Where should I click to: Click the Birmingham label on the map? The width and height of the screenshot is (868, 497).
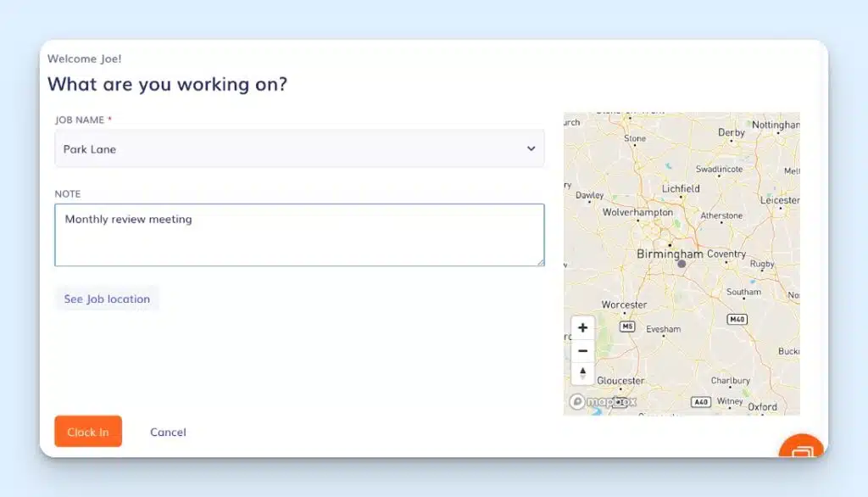pyautogui.click(x=670, y=254)
